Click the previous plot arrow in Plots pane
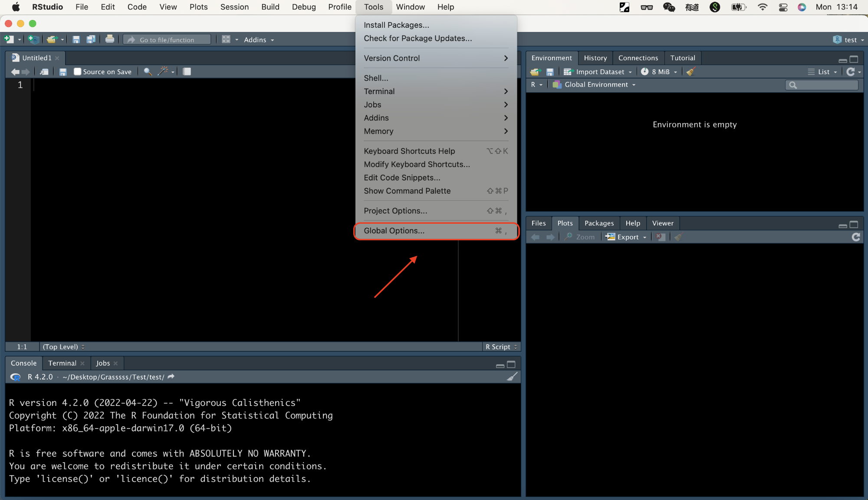This screenshot has width=868, height=500. [x=536, y=237]
